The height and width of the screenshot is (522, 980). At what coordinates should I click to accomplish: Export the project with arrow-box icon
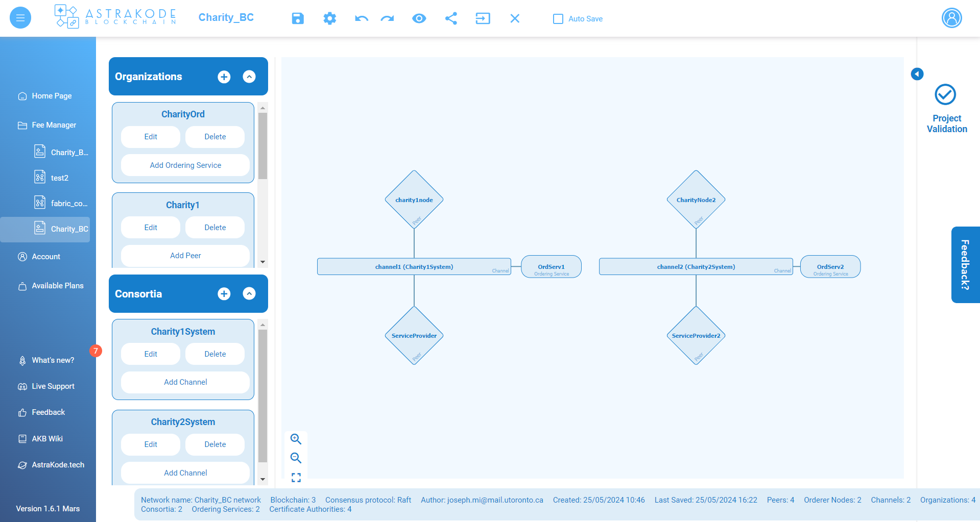coord(483,18)
